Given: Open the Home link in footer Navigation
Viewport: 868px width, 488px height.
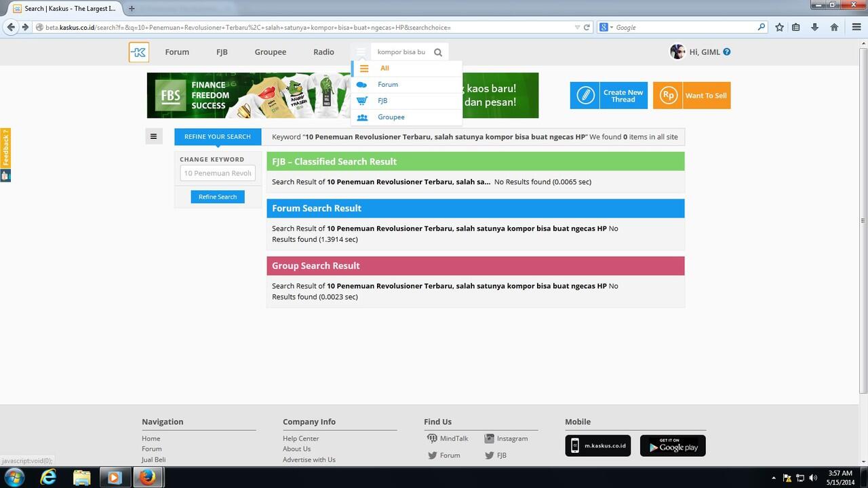Looking at the screenshot, I should point(151,439).
